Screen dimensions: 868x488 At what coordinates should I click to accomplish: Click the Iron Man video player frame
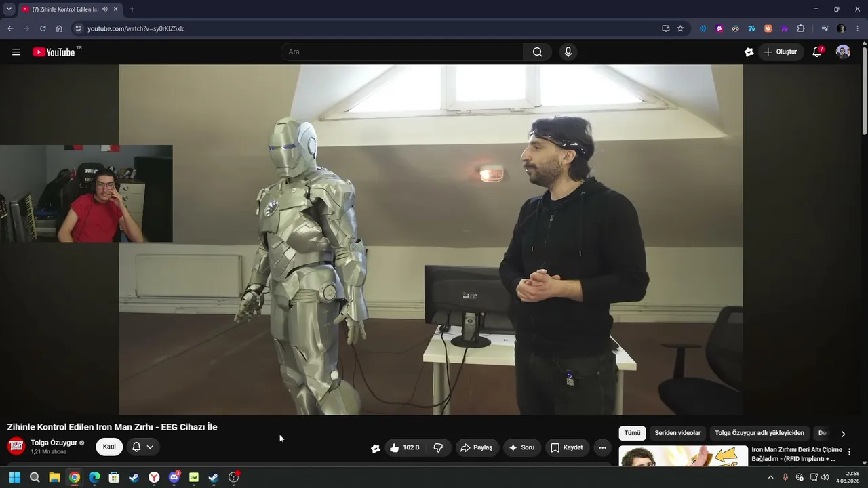coord(431,240)
